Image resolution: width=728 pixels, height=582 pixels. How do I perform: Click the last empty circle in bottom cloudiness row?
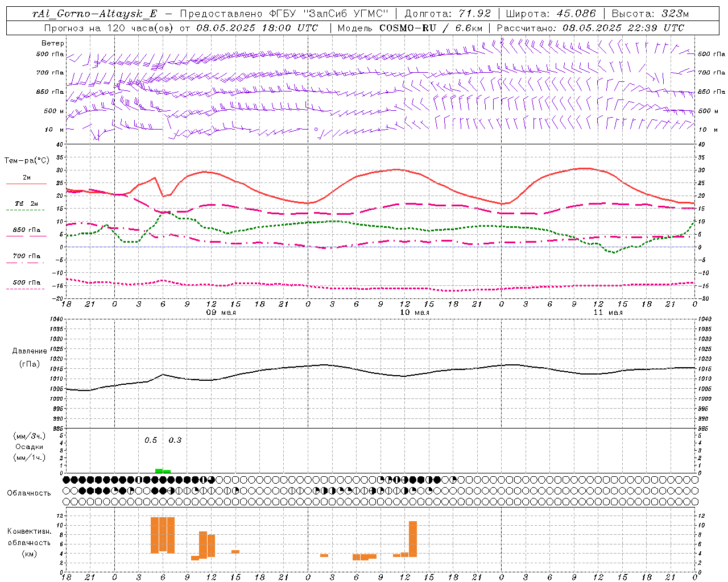coord(694,501)
